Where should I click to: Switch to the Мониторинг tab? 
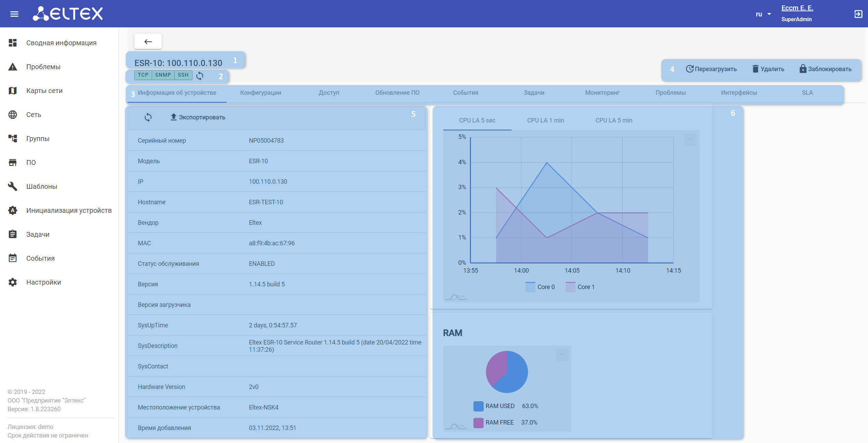tap(602, 93)
